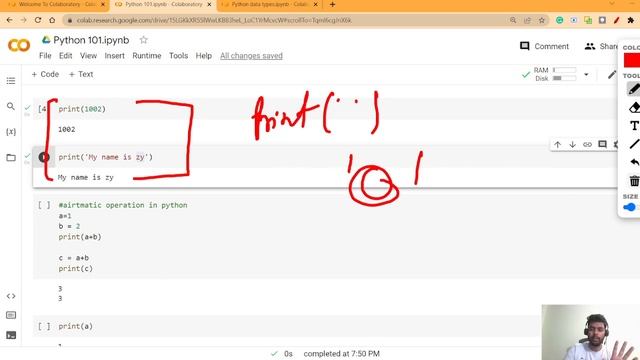Select the pencil drawing tool
The width and height of the screenshot is (640, 360).
tap(634, 89)
